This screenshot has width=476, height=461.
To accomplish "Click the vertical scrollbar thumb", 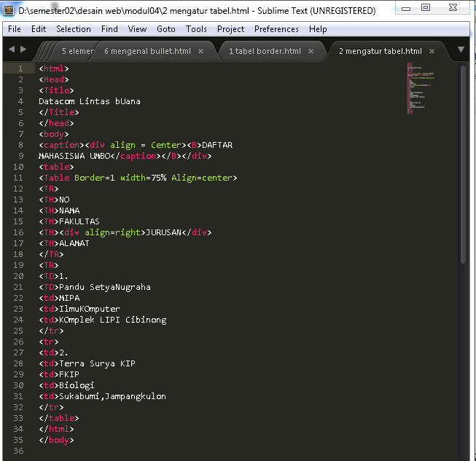I will pos(464,165).
